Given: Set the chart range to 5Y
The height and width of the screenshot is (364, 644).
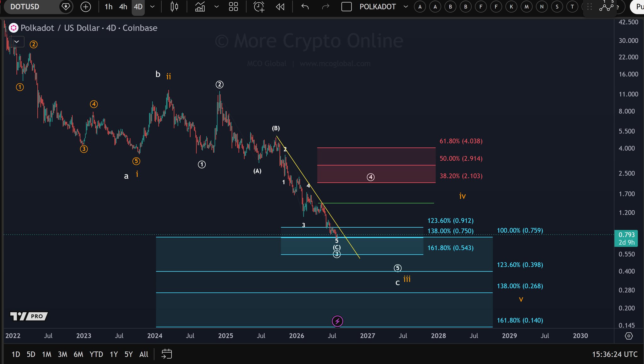Looking at the screenshot, I should [x=129, y=354].
